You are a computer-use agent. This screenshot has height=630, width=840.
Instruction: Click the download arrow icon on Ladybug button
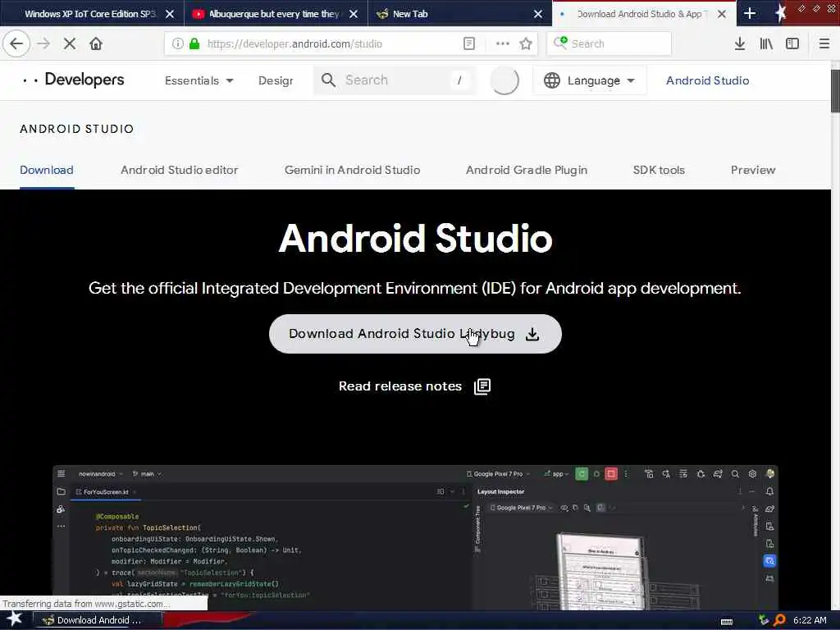point(532,334)
